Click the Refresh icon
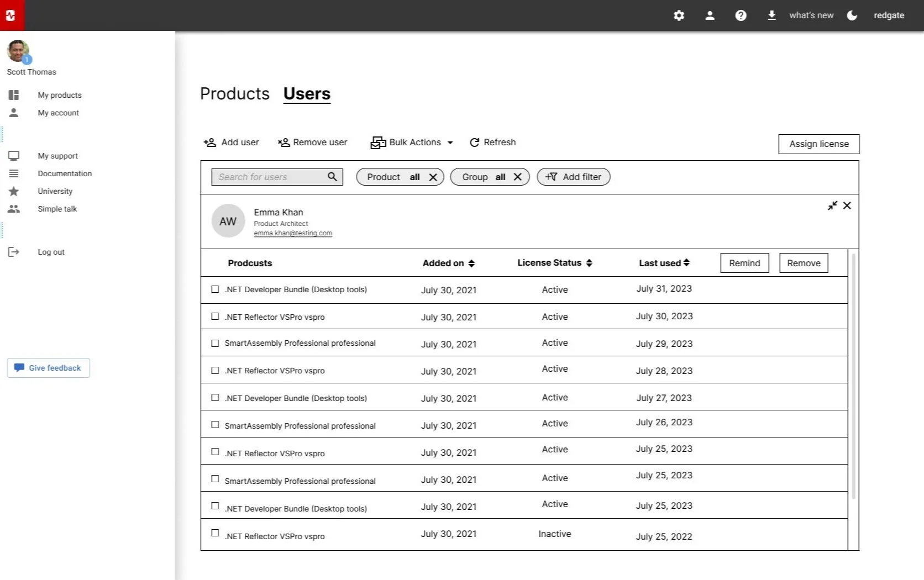The width and height of the screenshot is (924, 580). coord(474,143)
